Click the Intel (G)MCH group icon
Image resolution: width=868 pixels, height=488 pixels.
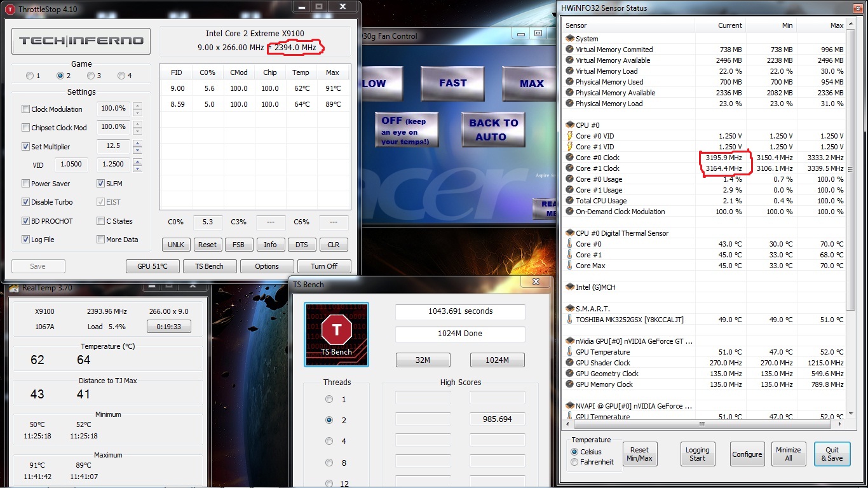pos(570,287)
